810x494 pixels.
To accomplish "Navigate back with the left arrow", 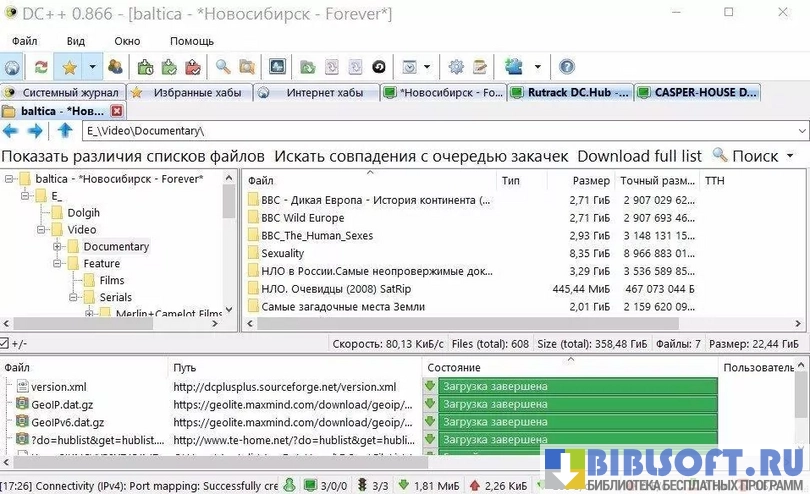I will click(12, 131).
